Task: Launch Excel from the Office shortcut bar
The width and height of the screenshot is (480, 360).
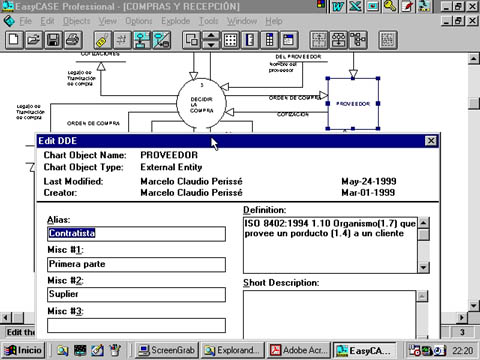Action: coord(355,6)
